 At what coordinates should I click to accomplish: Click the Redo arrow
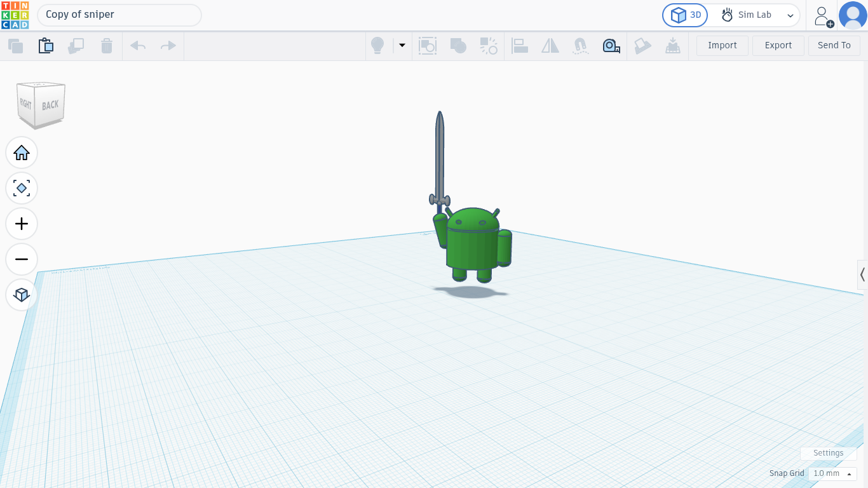point(168,46)
